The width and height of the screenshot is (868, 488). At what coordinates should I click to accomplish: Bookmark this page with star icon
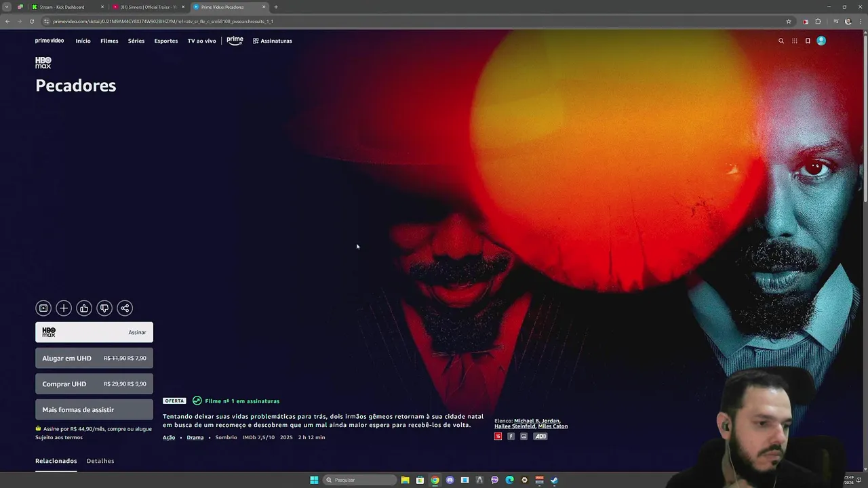(x=789, y=21)
